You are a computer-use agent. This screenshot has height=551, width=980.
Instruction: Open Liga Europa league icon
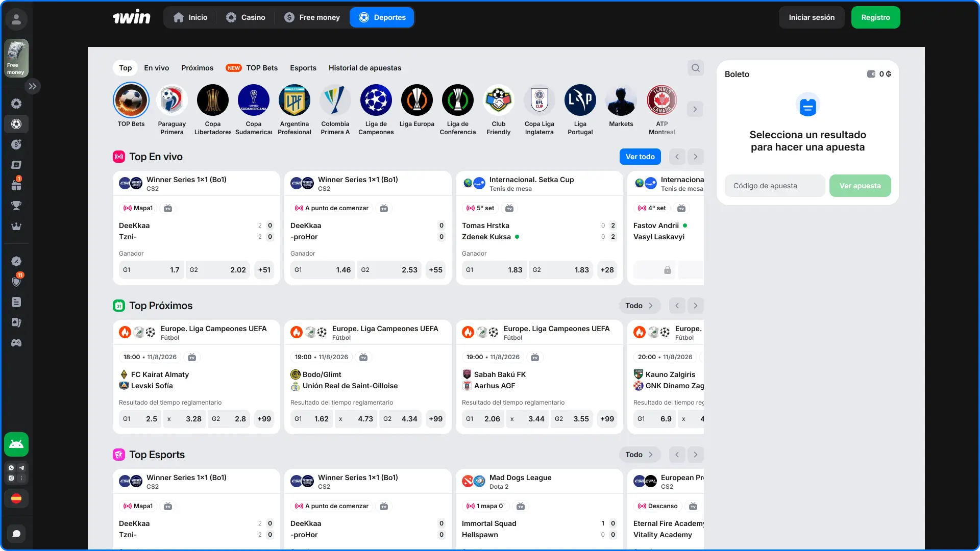click(417, 100)
